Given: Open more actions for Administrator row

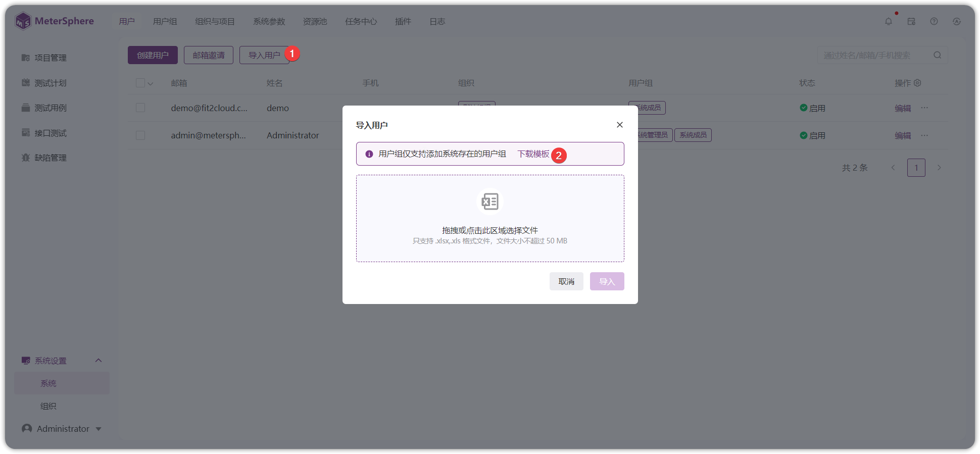Looking at the screenshot, I should (x=924, y=135).
